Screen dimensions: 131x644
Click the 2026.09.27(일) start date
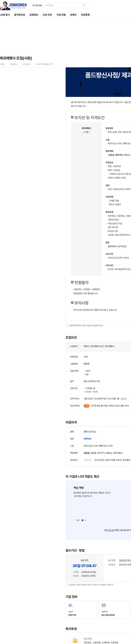point(89,572)
